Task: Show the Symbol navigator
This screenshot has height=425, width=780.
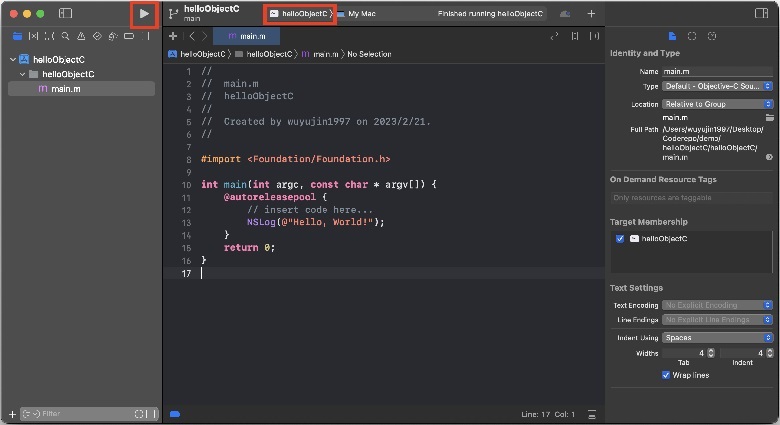Action: (x=49, y=36)
